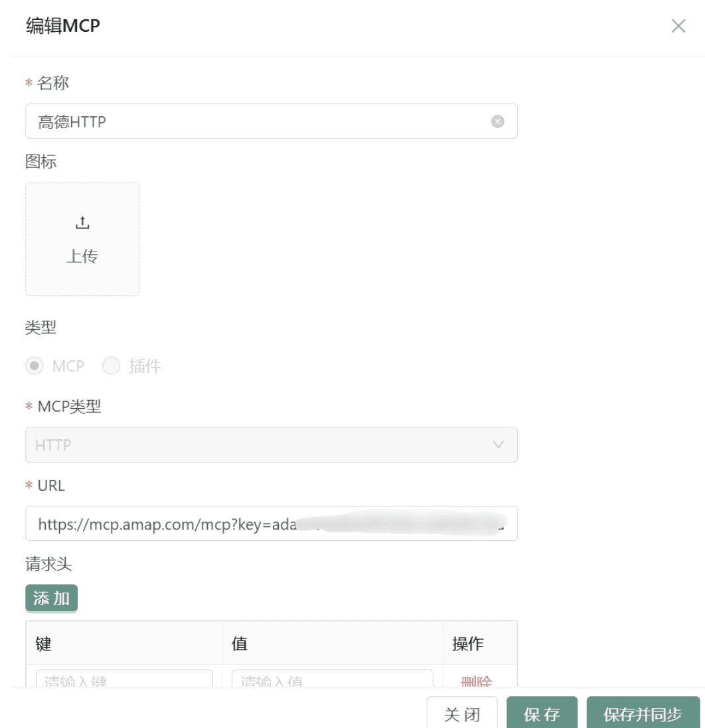Focus the 名称 input containing 高德HTTP
The width and height of the screenshot is (705, 728).
coord(259,121)
